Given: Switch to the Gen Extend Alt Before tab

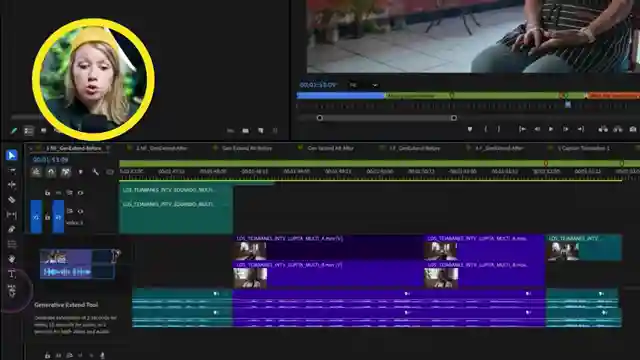Looking at the screenshot, I should 247,148.
